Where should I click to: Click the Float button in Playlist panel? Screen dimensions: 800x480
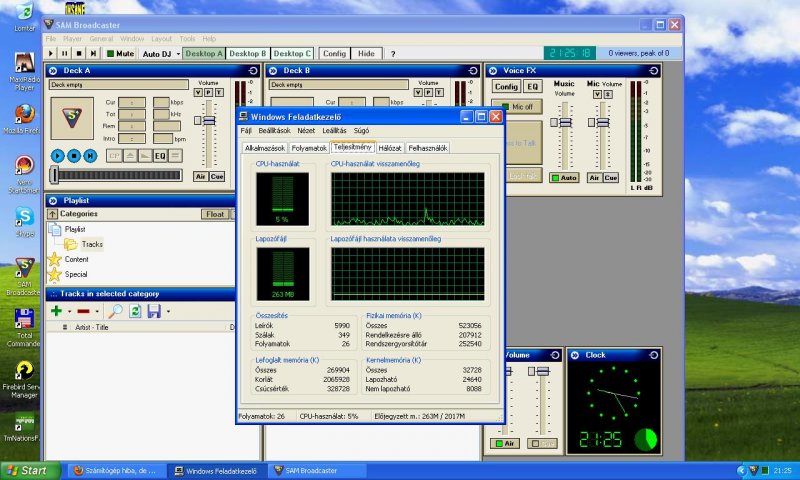(215, 214)
